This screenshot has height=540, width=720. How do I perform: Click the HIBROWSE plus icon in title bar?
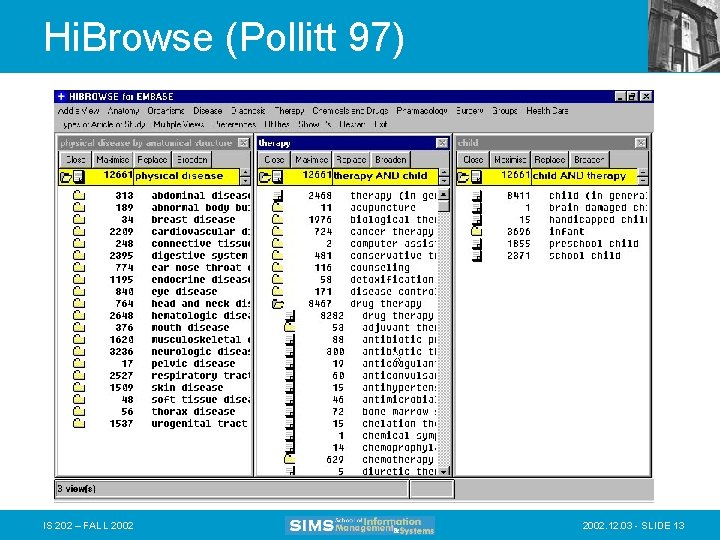point(61,96)
